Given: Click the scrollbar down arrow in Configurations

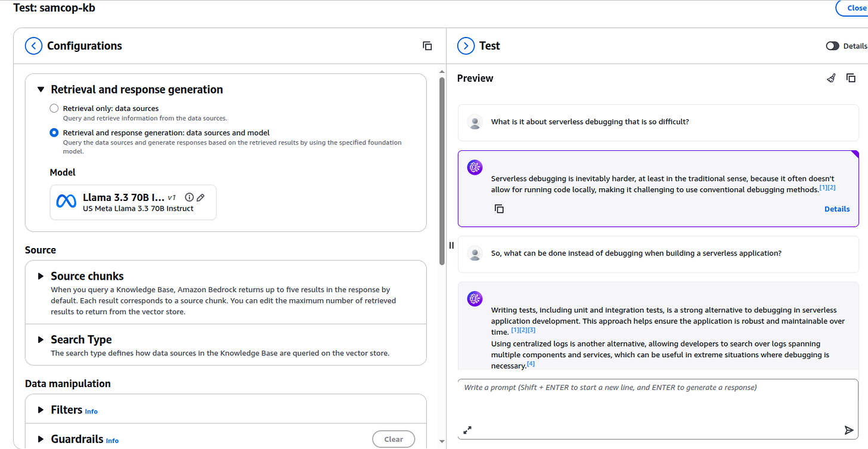Looking at the screenshot, I should point(442,442).
